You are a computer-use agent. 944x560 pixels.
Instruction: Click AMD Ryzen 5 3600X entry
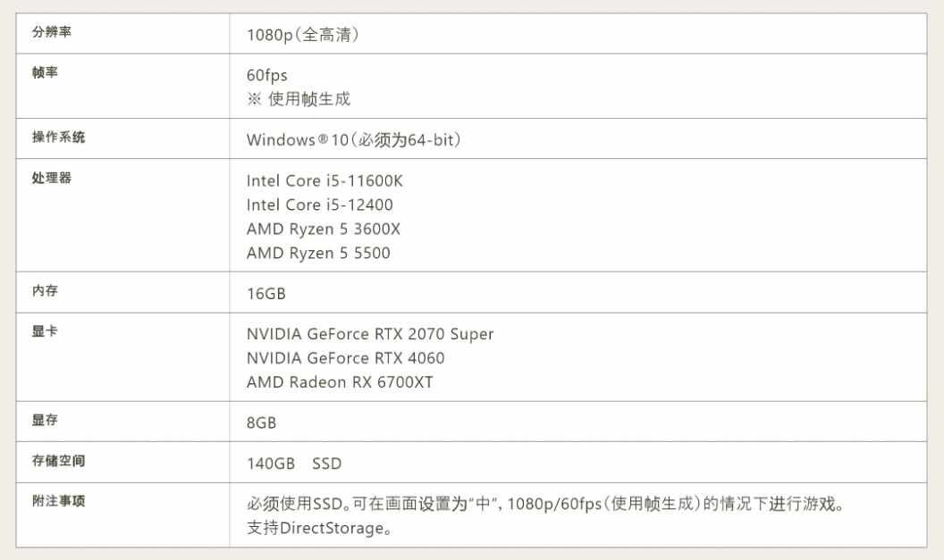[324, 230]
